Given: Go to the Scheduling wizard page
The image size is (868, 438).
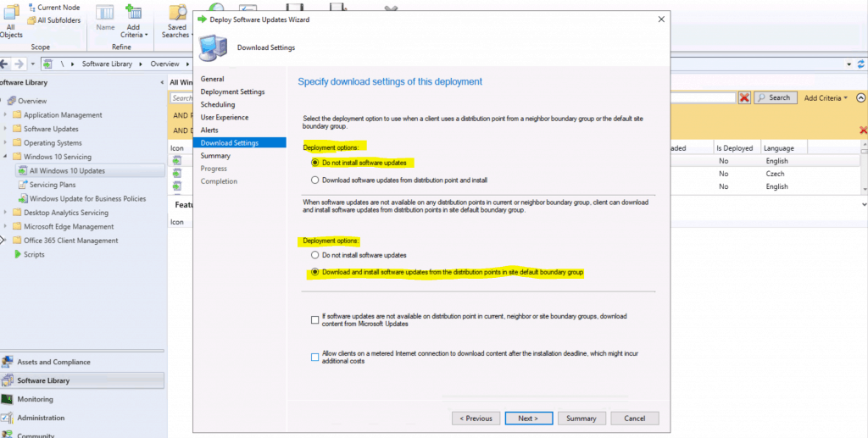Looking at the screenshot, I should [x=218, y=104].
